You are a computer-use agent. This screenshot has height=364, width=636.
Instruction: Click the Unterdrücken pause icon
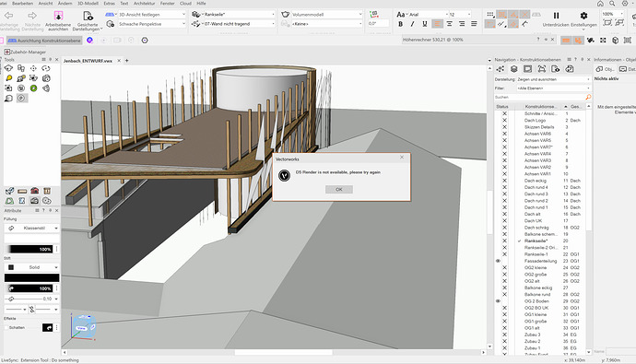556,16
